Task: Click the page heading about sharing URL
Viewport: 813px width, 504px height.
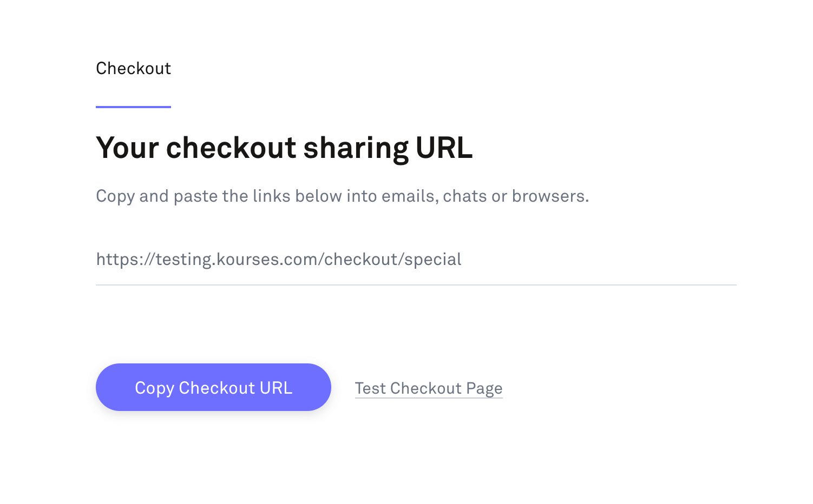Action: point(284,148)
